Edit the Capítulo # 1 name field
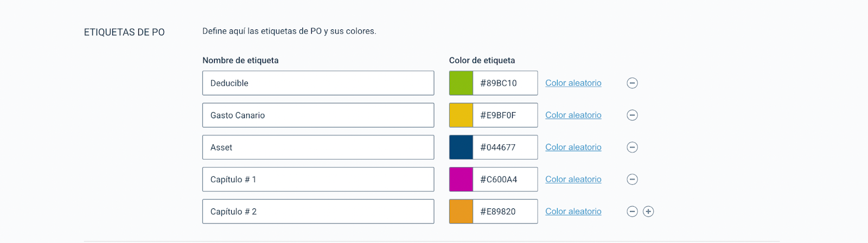This screenshot has height=243, width=868. point(318,179)
